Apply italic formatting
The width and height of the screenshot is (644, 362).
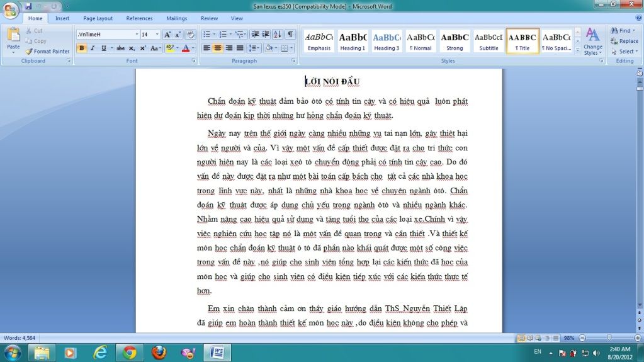pyautogui.click(x=93, y=48)
